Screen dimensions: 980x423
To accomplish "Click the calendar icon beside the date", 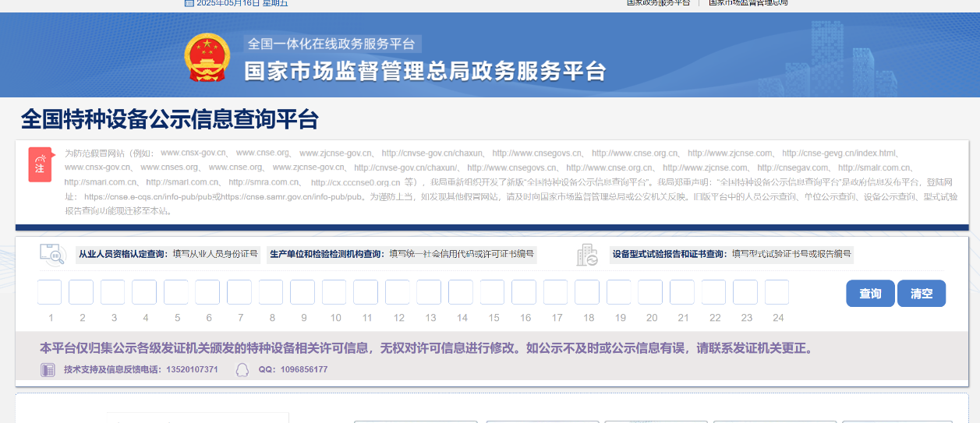I will click(189, 3).
